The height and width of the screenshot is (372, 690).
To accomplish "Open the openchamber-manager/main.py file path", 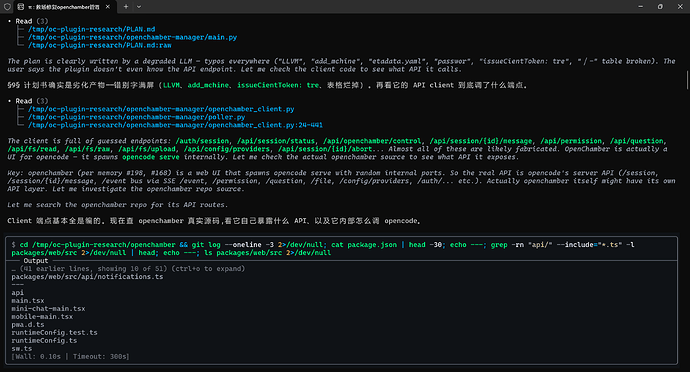I will point(132,37).
